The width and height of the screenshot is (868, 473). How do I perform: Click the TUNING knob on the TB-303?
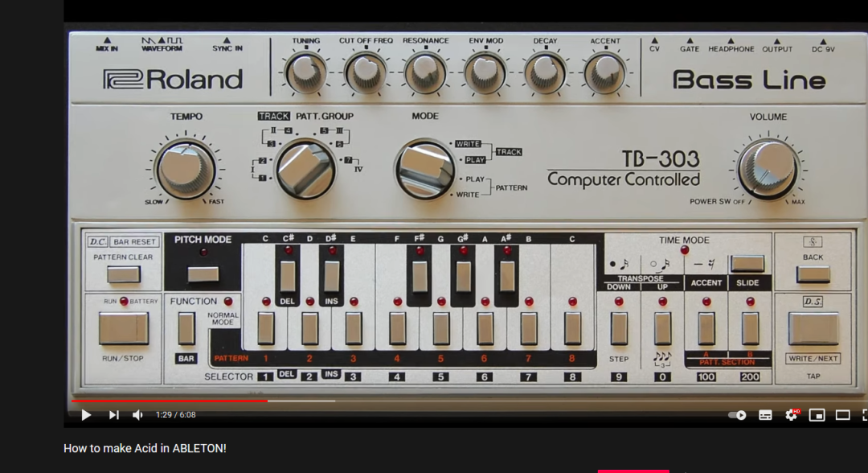pos(305,74)
